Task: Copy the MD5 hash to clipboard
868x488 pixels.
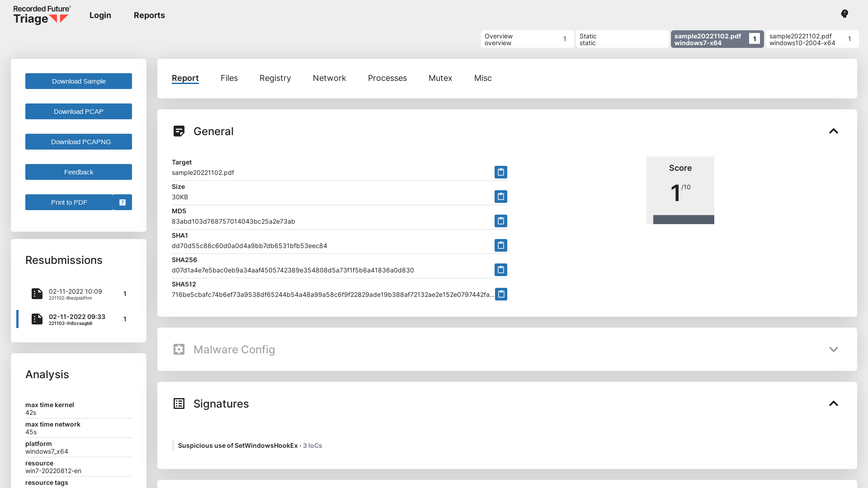Action: point(500,221)
